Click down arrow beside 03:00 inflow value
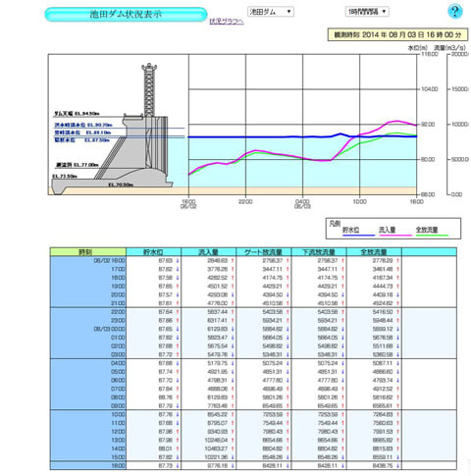This screenshot has height=476, width=471. pyautogui.click(x=233, y=354)
